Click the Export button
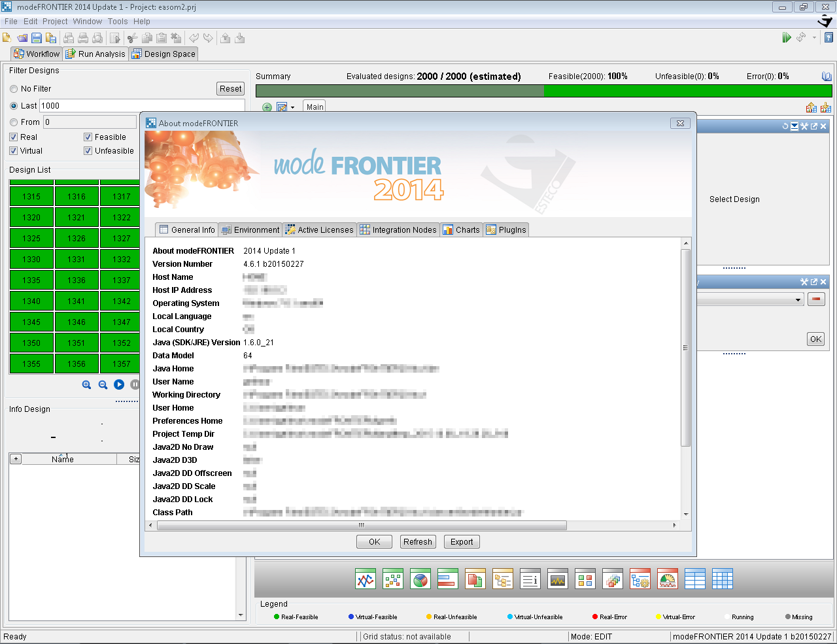The image size is (837, 644). coord(462,542)
